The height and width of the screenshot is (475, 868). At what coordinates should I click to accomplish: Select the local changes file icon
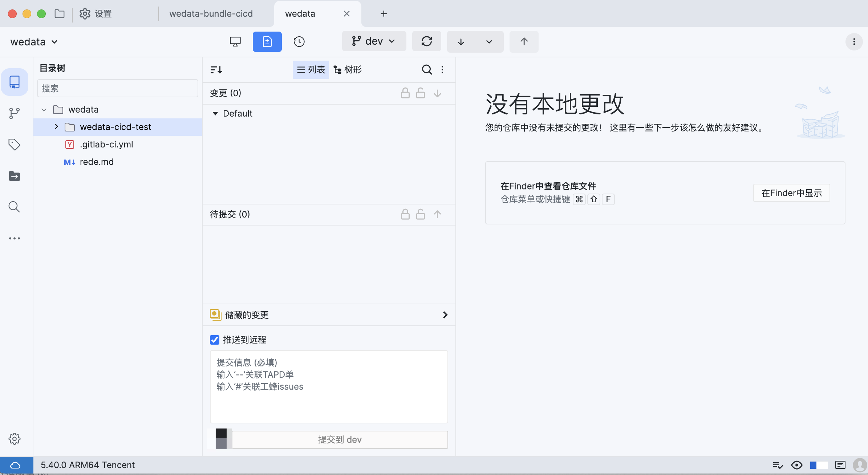pos(267,41)
